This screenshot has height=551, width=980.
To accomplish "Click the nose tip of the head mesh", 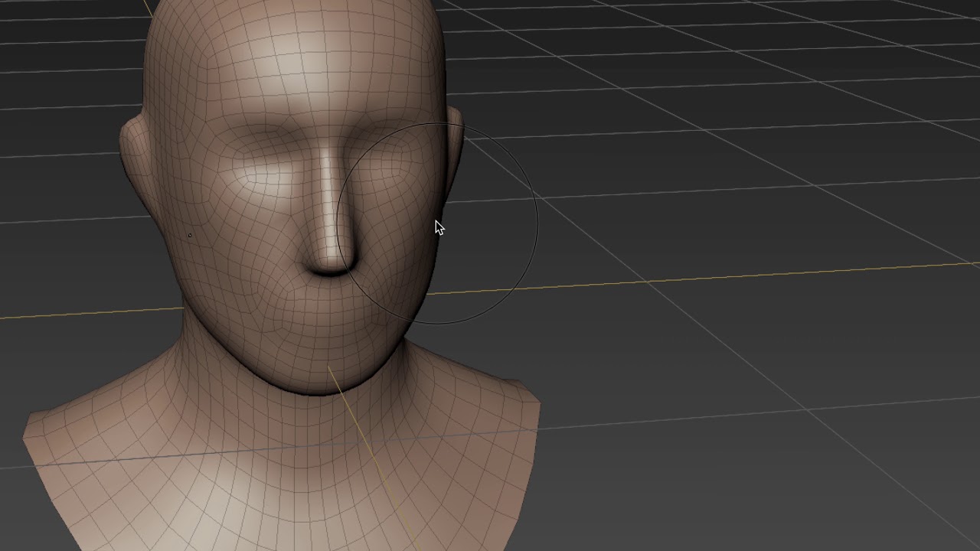I will pos(332,259).
